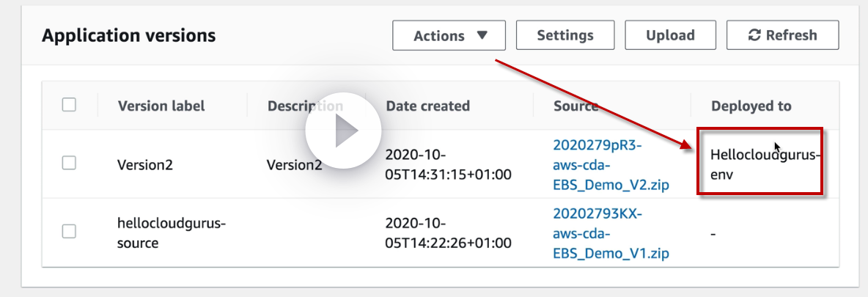The width and height of the screenshot is (868, 297).
Task: Select the hellocloudgurus-source row checkbox
Action: (x=69, y=231)
